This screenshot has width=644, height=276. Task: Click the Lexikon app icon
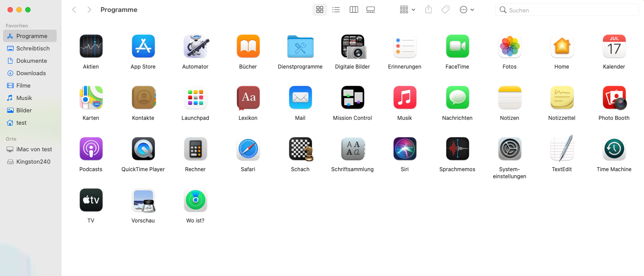point(248,97)
